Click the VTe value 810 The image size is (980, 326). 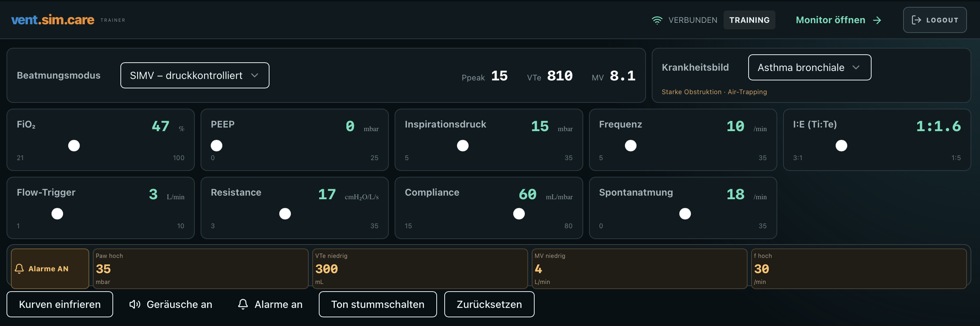coord(560,76)
